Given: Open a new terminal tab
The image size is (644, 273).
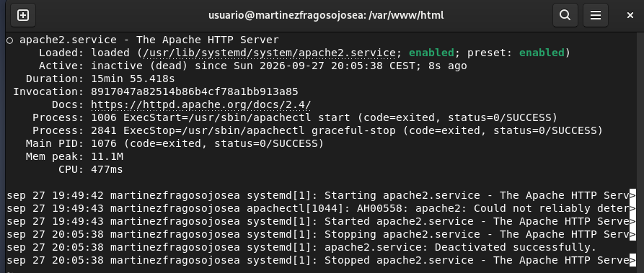Looking at the screenshot, I should point(23,15).
